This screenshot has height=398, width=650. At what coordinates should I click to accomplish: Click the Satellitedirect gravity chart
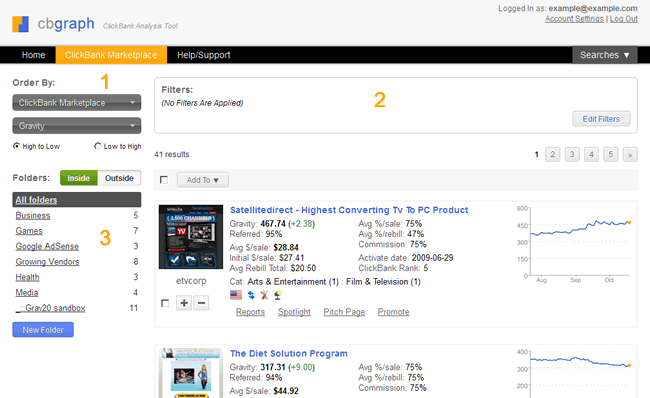(575, 245)
